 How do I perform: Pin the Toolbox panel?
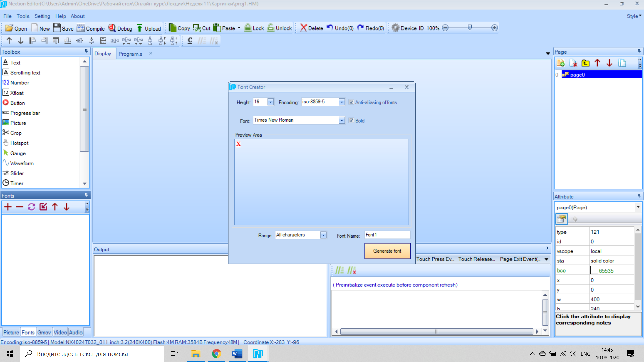pyautogui.click(x=86, y=51)
